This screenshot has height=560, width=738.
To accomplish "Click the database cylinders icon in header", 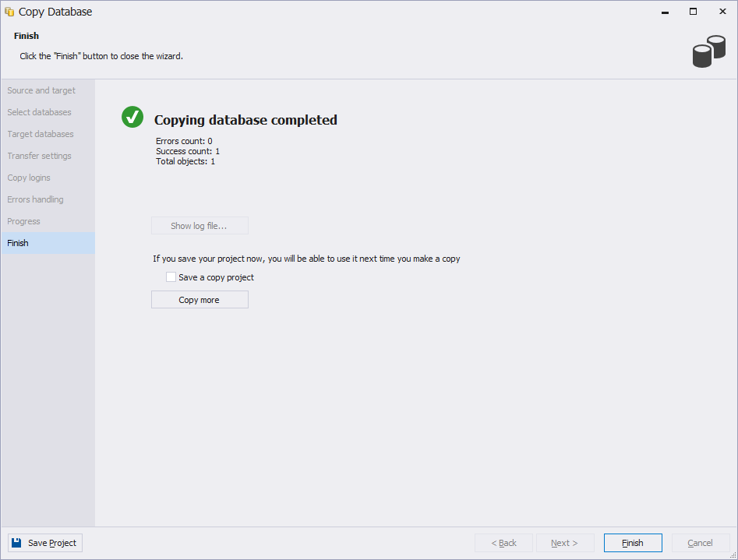I will [708, 51].
